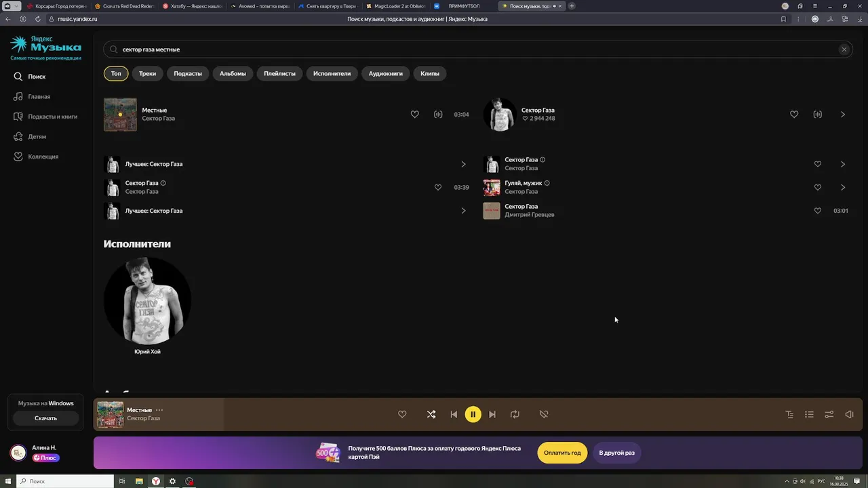The height and width of the screenshot is (488, 868).
Task: Start wave for Сектор Газа artist
Action: [x=817, y=115]
